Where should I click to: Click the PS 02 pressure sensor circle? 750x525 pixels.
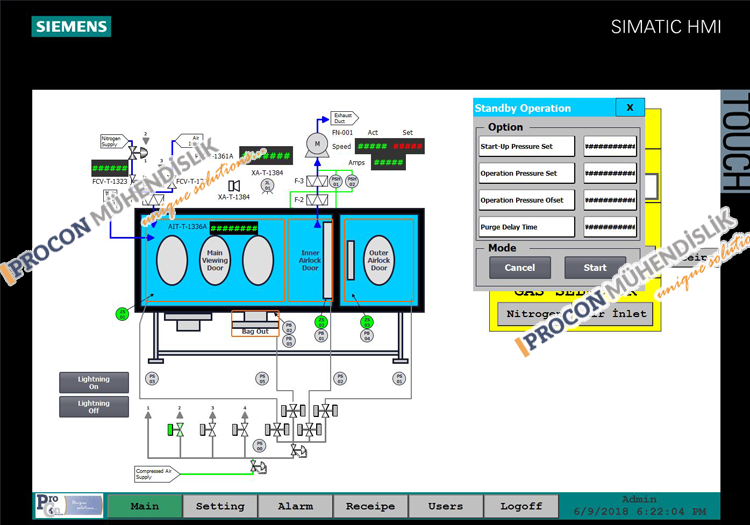pos(340,379)
